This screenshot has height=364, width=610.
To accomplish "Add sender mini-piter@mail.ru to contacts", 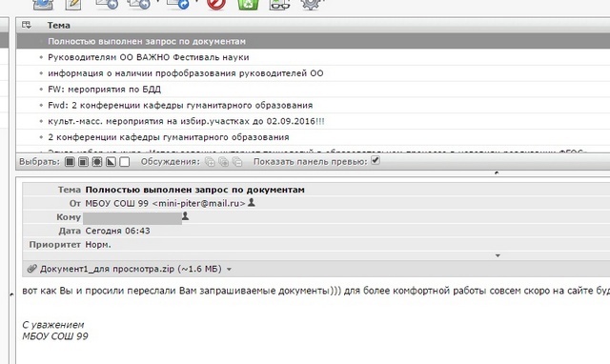I will 252,202.
